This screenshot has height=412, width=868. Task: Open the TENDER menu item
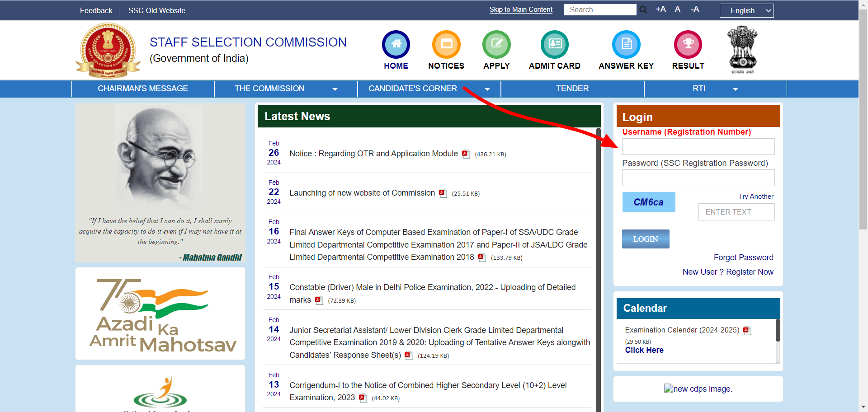point(572,89)
